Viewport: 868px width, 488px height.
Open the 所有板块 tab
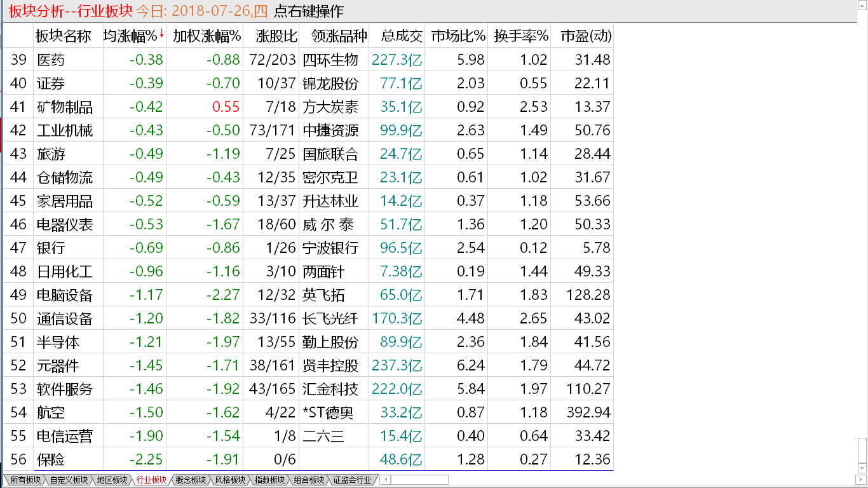click(25, 480)
